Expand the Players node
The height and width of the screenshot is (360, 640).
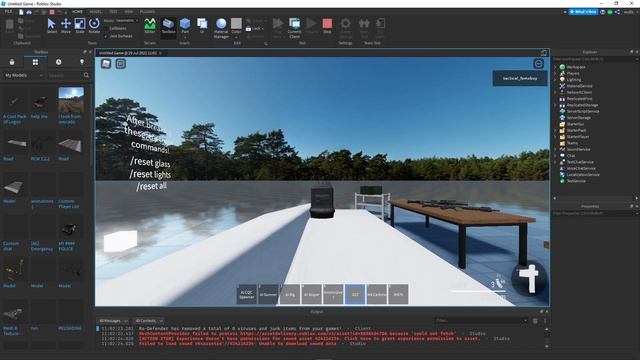[556, 73]
